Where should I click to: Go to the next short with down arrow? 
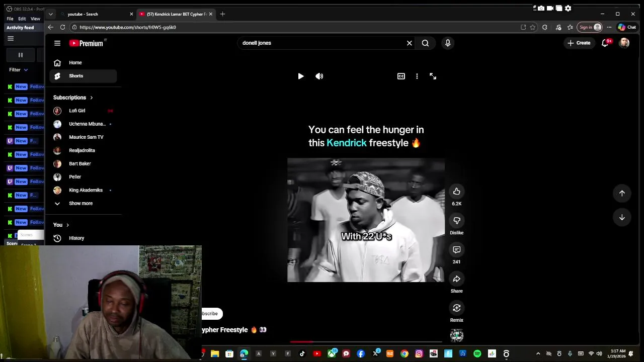(x=622, y=217)
